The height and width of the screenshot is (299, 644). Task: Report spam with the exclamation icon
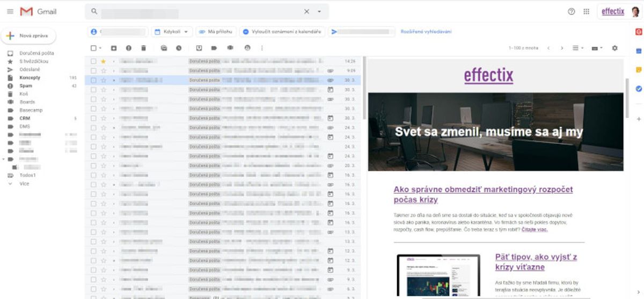coord(128,48)
